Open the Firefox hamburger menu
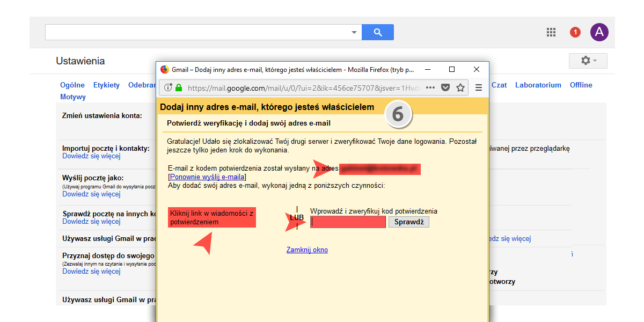The image size is (644, 322). 479,87
